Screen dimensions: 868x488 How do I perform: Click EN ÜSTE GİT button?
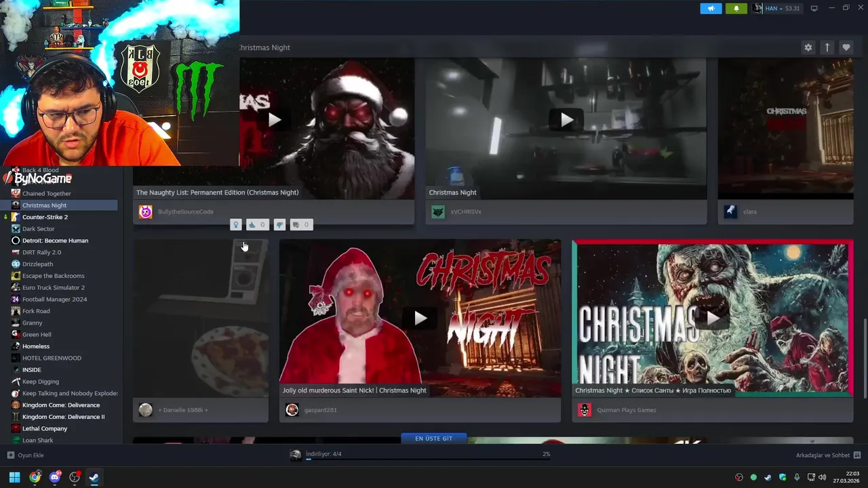(x=434, y=439)
